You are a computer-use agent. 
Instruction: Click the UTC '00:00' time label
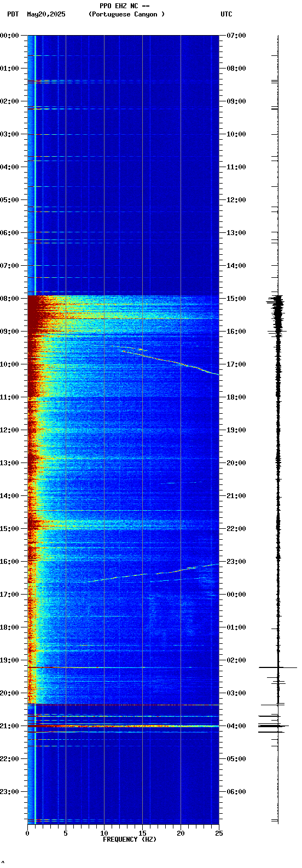point(236,595)
